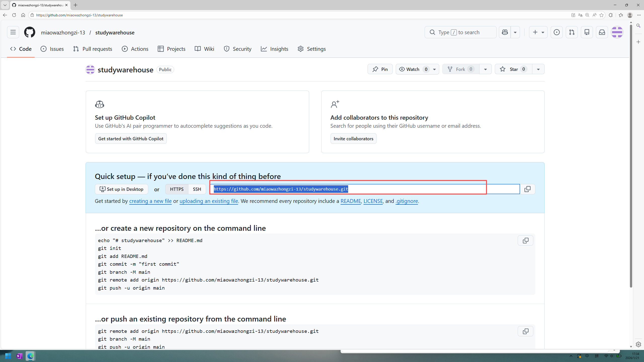Open the Settings tab
Viewport: 644px width, 362px height.
[312, 49]
